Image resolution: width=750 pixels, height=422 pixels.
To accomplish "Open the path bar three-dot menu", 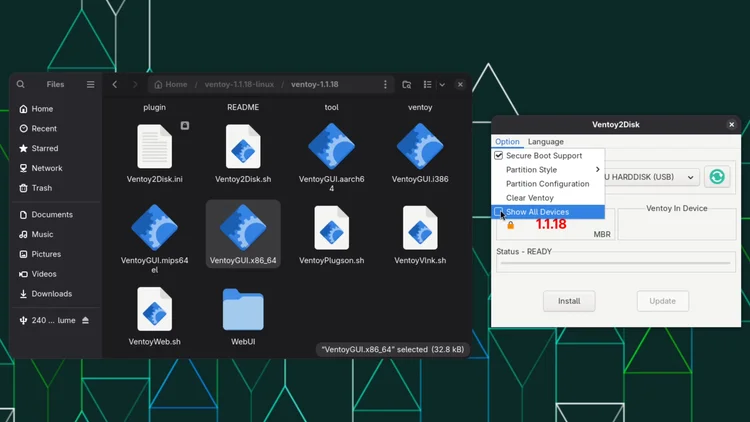I will click(x=385, y=84).
